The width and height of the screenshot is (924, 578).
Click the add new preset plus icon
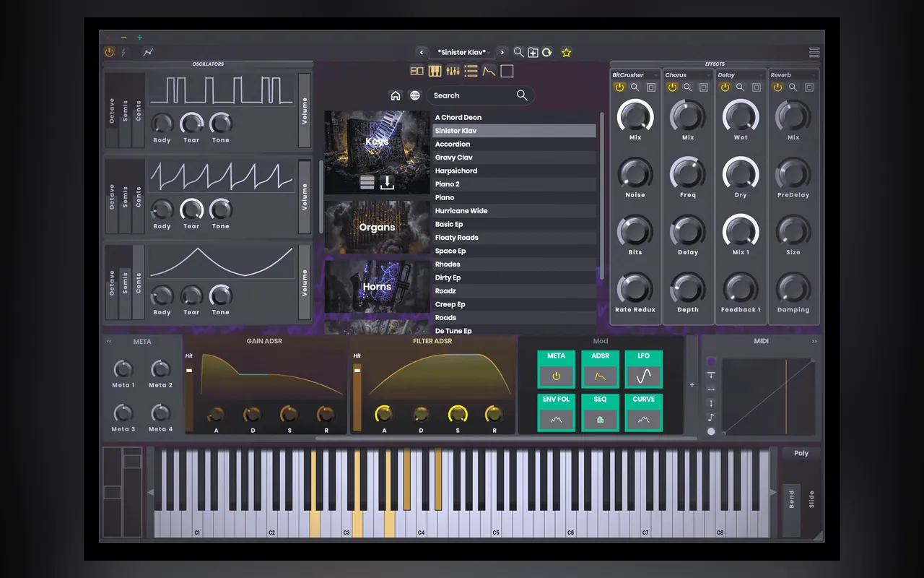coord(533,52)
